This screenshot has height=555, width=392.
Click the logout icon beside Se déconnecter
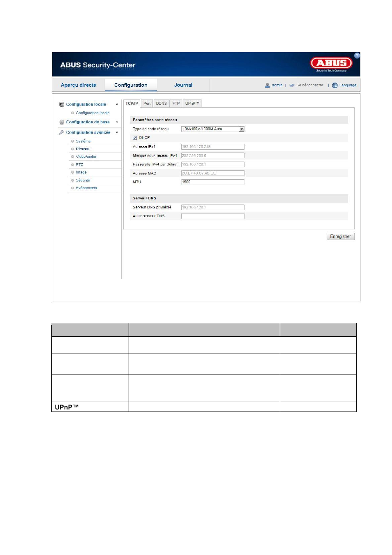pyautogui.click(x=292, y=85)
